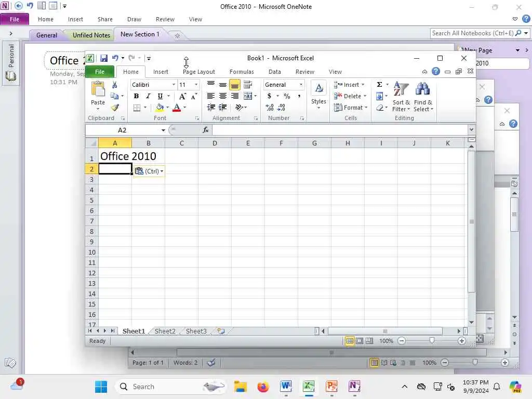Open Find & Select menu
This screenshot has height=399, width=532.
click(x=423, y=96)
